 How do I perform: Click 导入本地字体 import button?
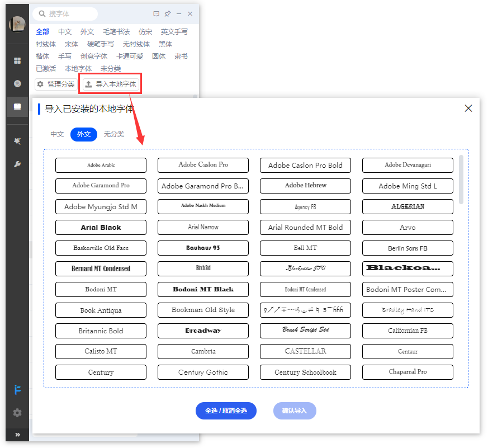click(111, 84)
